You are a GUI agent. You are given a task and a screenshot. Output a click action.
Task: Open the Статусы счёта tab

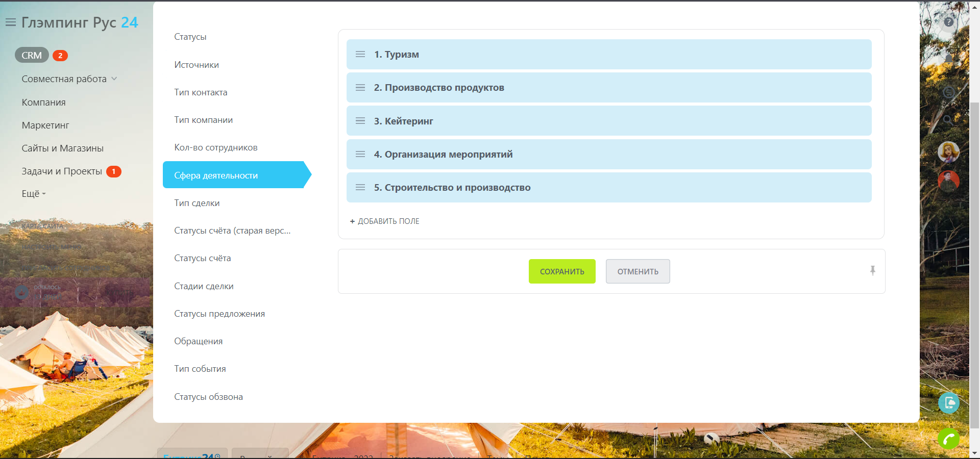click(x=203, y=258)
